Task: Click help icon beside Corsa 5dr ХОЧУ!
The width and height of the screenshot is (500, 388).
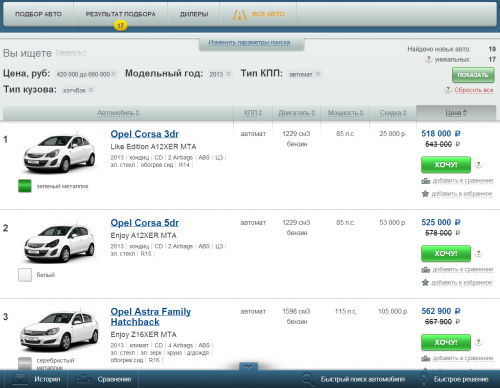Action: [478, 253]
